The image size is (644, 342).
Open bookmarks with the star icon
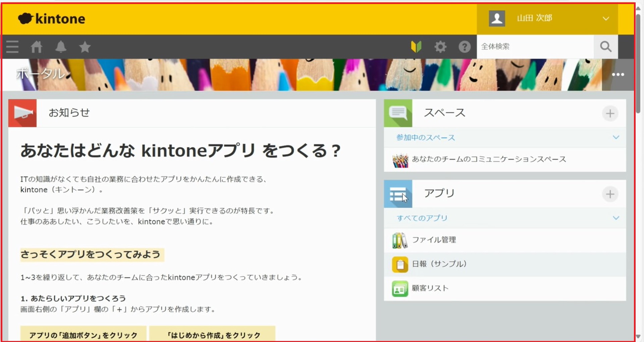pyautogui.click(x=85, y=47)
